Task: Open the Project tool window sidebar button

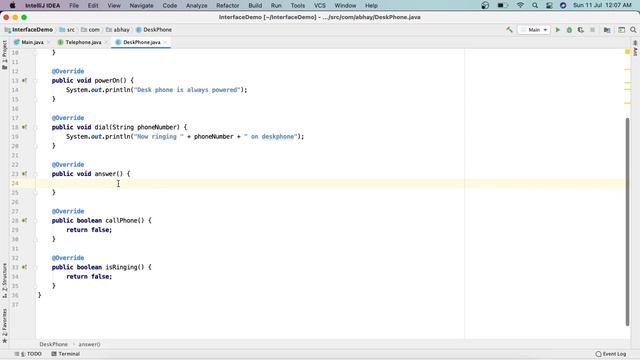Action: click(x=4, y=55)
